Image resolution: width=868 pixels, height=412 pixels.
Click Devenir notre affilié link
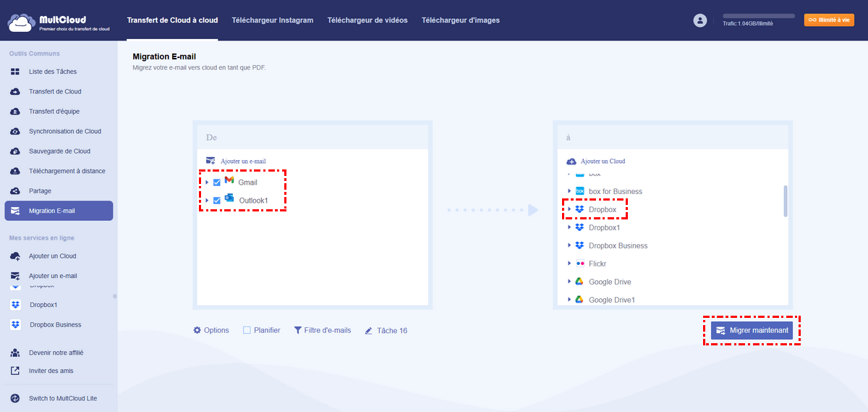tap(56, 353)
